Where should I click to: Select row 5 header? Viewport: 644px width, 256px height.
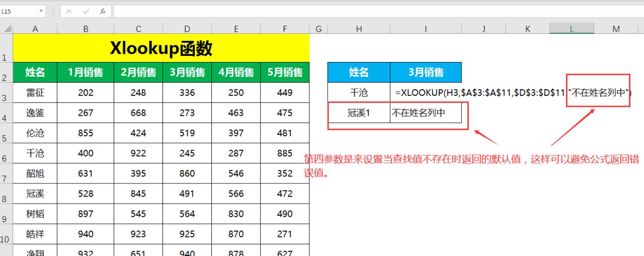(7, 133)
